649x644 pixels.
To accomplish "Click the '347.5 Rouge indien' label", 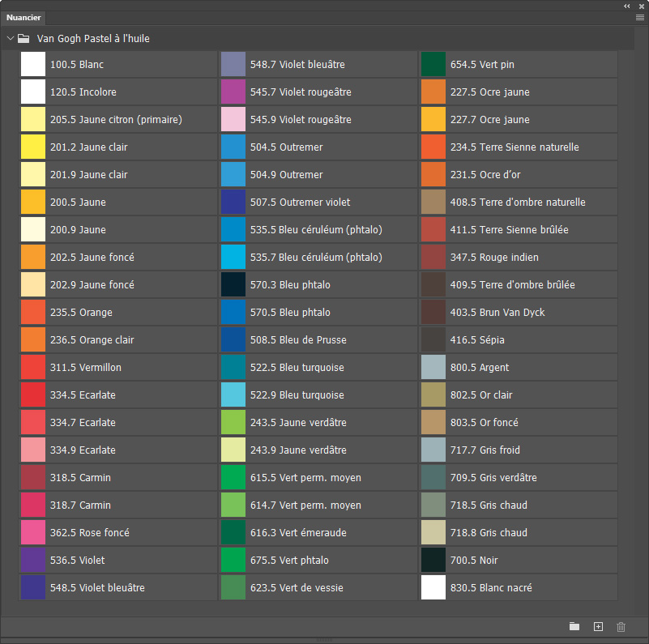I will (x=494, y=258).
